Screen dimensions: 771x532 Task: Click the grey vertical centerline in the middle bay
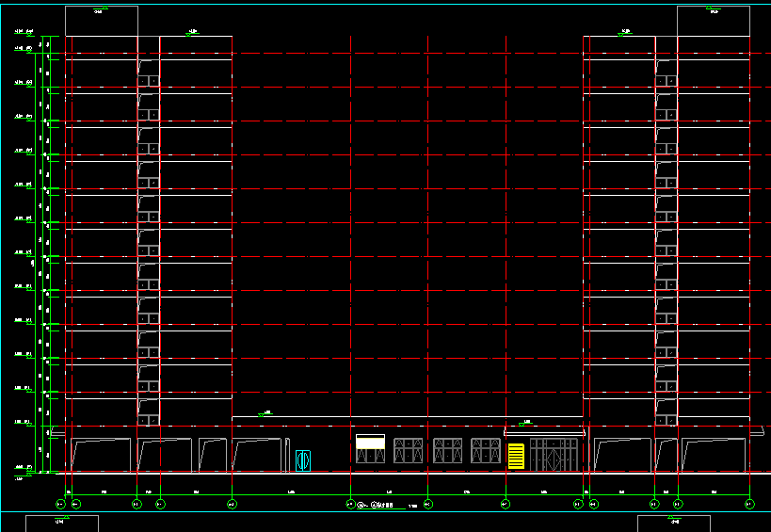click(x=506, y=235)
